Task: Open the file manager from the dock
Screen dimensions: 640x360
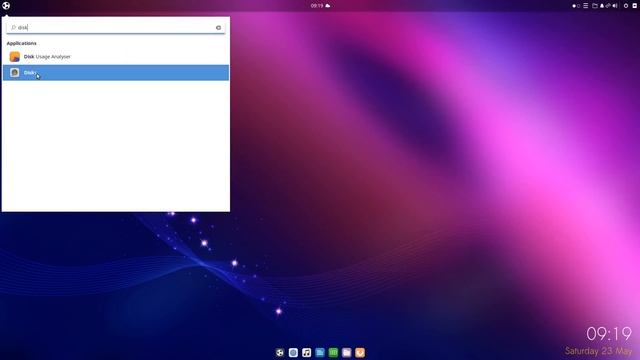Action: (x=347, y=352)
